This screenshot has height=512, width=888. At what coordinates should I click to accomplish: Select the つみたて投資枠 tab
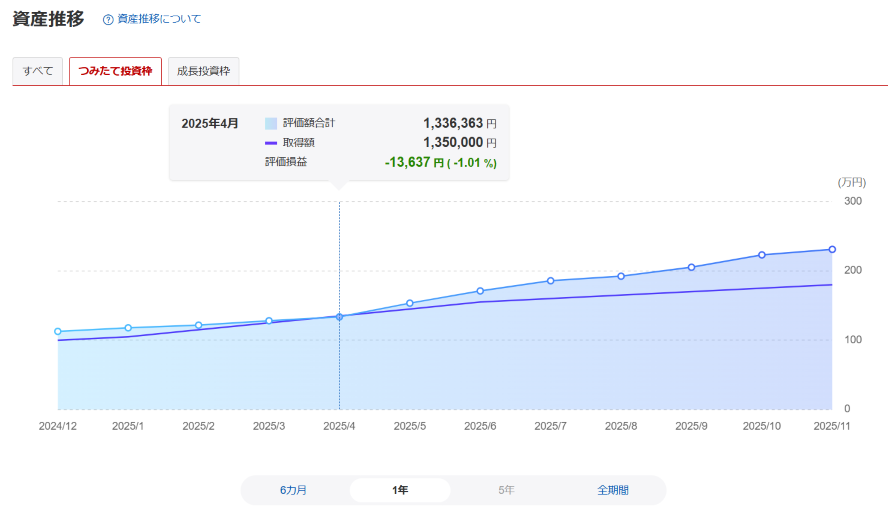tap(115, 71)
